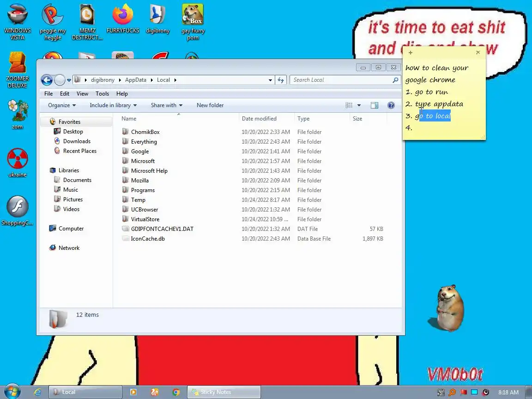Click the Explorer Forward arrow button

pos(60,80)
